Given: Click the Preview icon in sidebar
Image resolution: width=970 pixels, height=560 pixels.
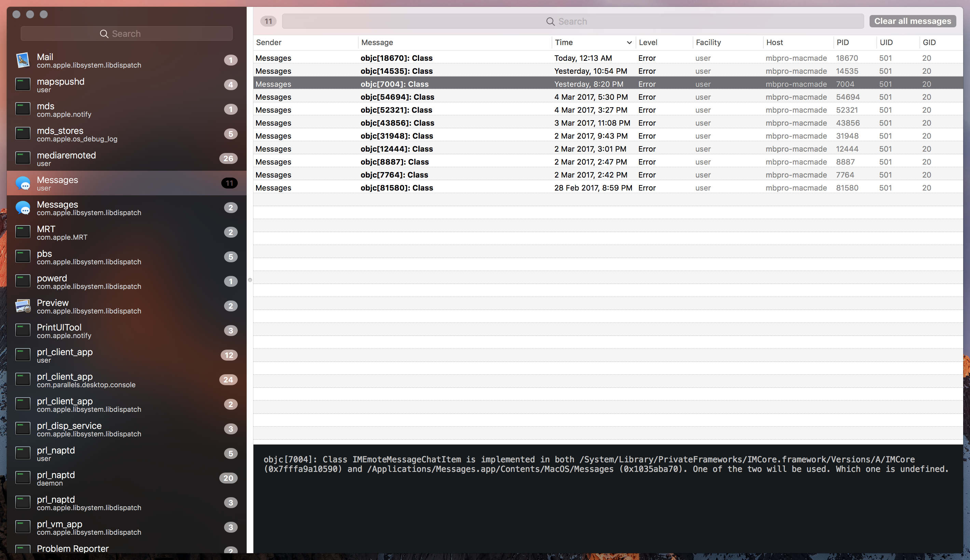Looking at the screenshot, I should (x=23, y=305).
